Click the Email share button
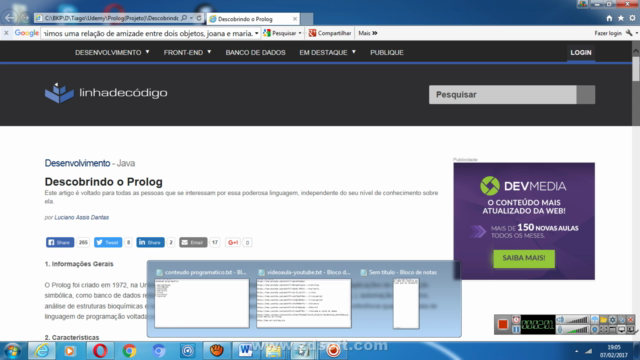Viewport: 640px width, 360px height. (193, 242)
